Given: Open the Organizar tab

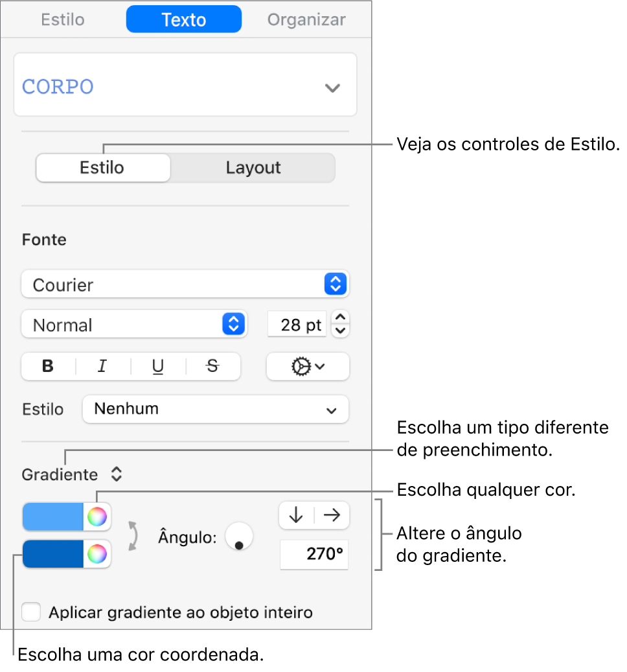Looking at the screenshot, I should pyautogui.click(x=306, y=19).
